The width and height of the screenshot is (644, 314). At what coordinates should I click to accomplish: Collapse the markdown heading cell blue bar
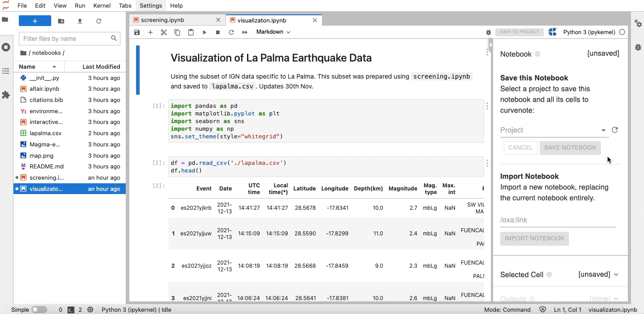click(138, 70)
